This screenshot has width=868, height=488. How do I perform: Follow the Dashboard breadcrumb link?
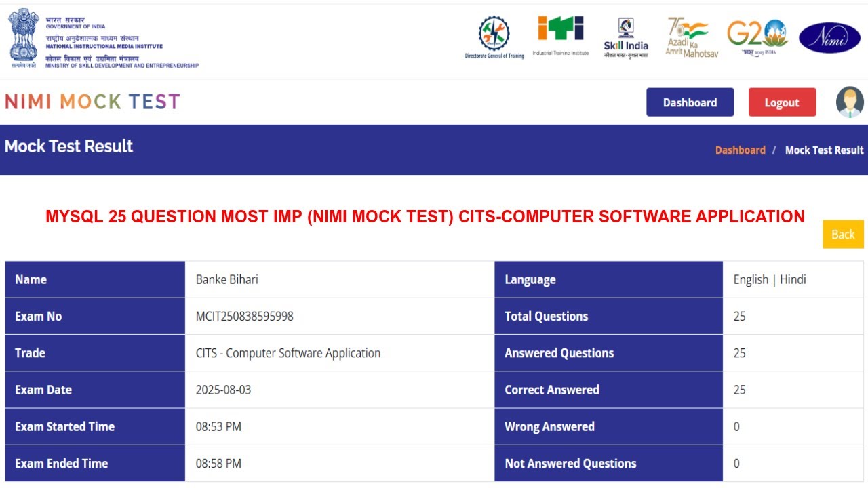tap(740, 150)
